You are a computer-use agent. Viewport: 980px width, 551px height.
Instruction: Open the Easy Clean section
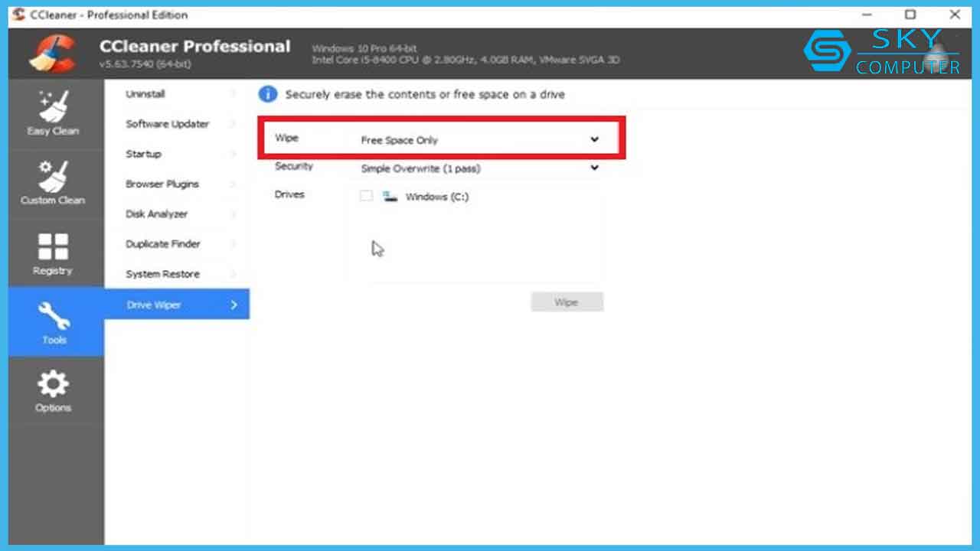[53, 113]
